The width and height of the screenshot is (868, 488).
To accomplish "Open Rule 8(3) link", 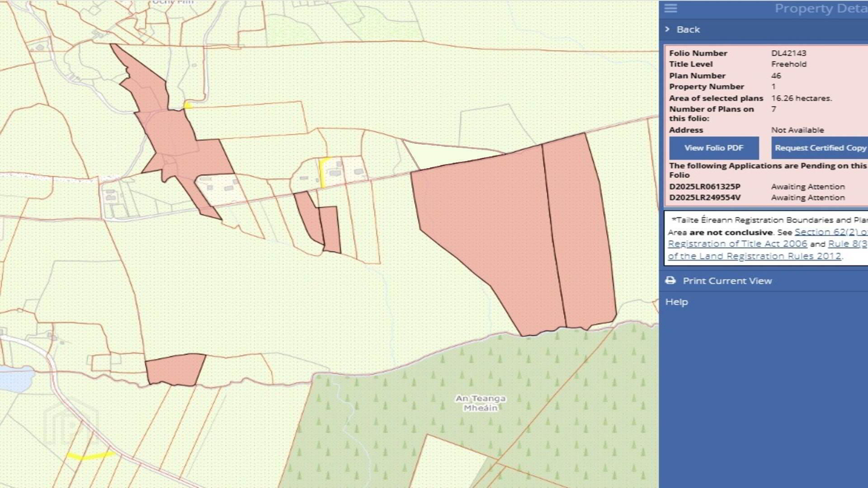I will (x=847, y=244).
